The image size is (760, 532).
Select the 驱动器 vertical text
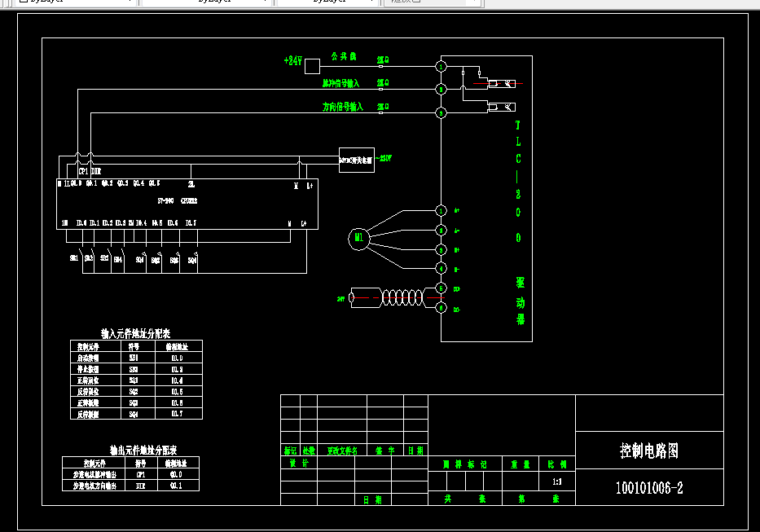[x=520, y=301]
